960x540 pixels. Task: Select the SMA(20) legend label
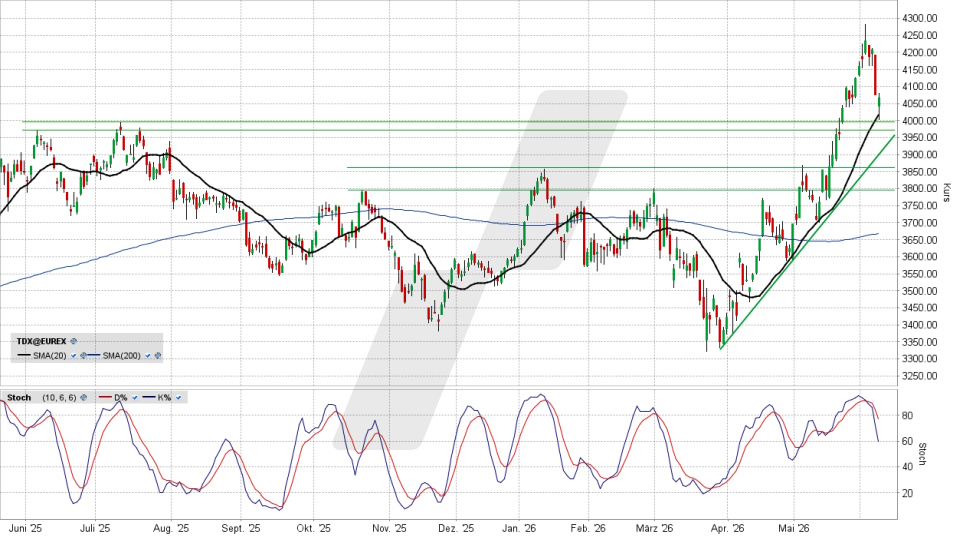(x=50, y=356)
